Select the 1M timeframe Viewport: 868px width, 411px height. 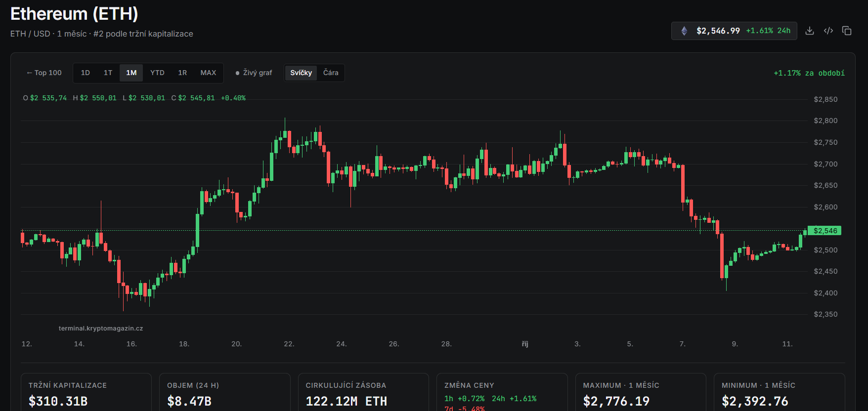pyautogui.click(x=131, y=73)
